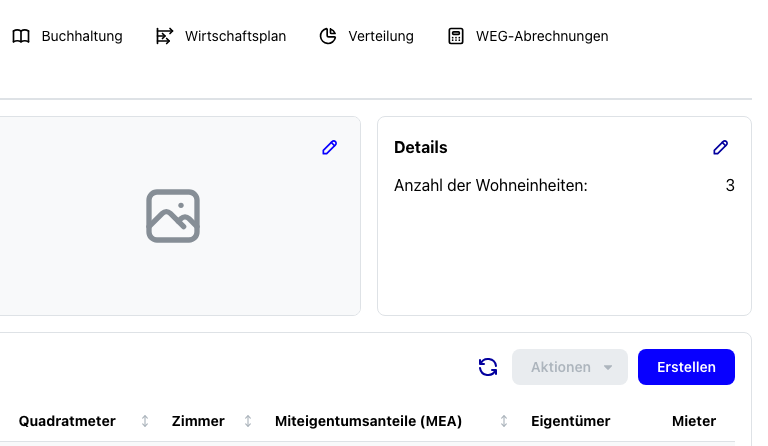Select the Zimmer header text

(x=198, y=421)
